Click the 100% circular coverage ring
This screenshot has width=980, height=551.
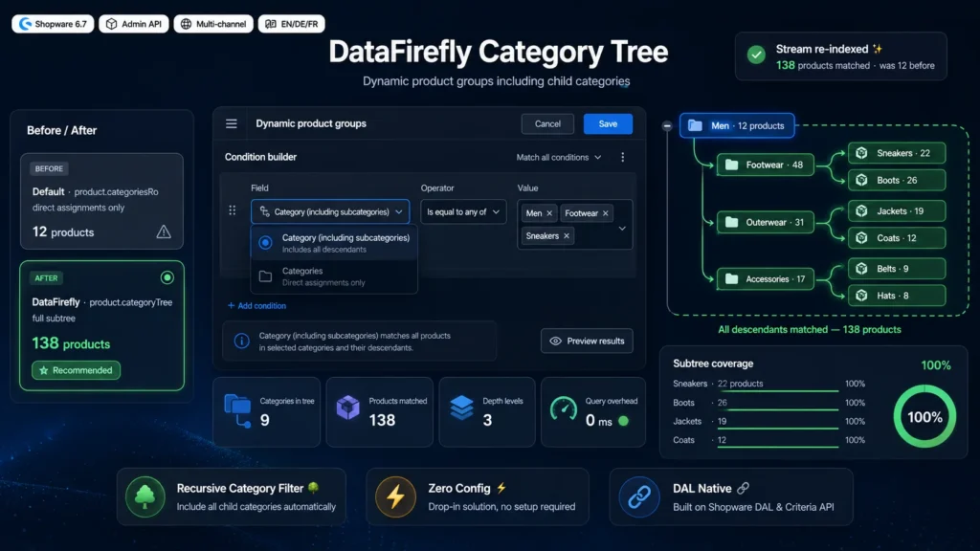(x=925, y=417)
